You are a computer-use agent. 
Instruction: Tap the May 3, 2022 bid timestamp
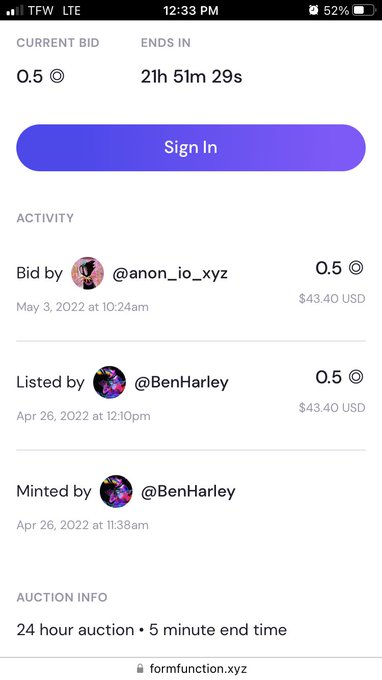coord(82,307)
